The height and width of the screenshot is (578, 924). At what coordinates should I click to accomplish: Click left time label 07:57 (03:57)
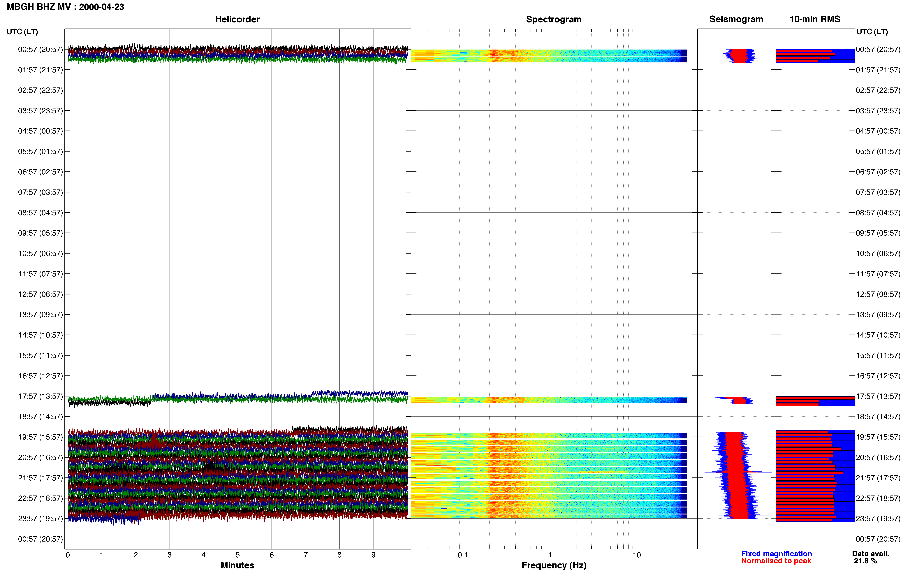pos(41,192)
